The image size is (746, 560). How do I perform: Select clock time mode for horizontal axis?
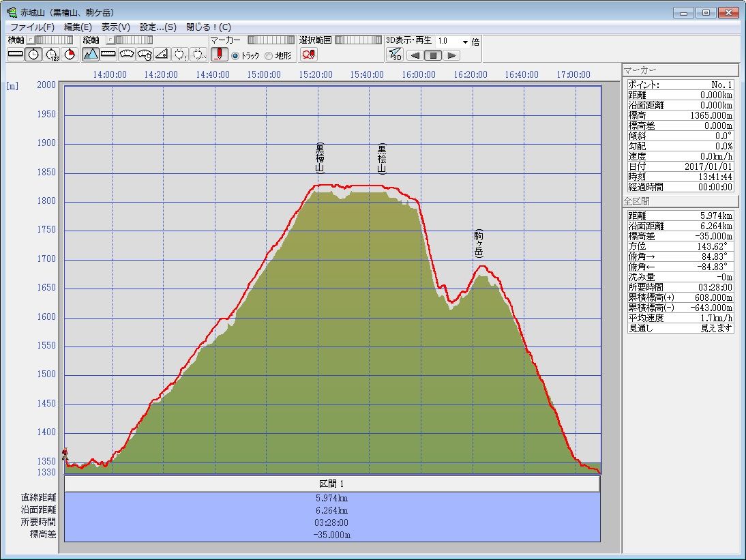tap(33, 55)
